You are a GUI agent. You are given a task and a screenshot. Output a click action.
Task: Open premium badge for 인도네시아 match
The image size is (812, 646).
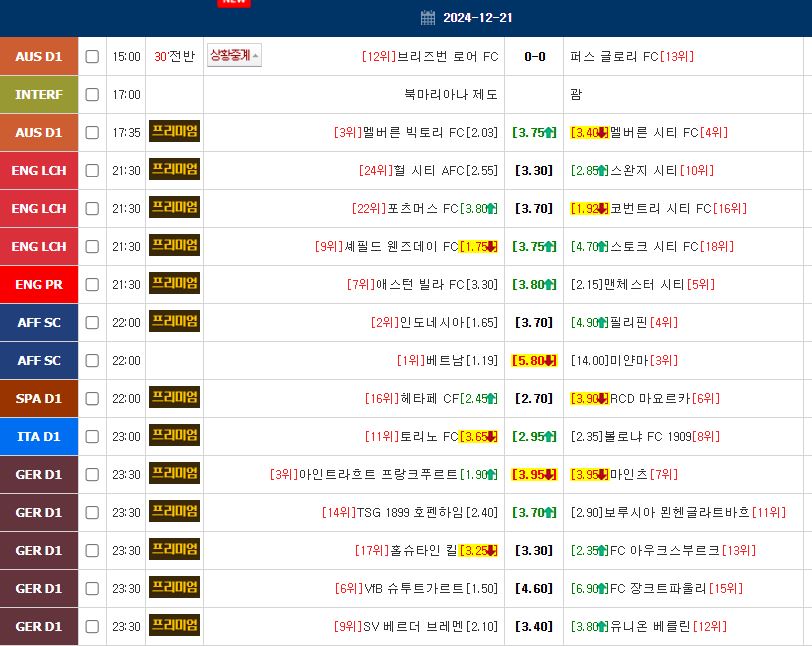pyautogui.click(x=175, y=321)
